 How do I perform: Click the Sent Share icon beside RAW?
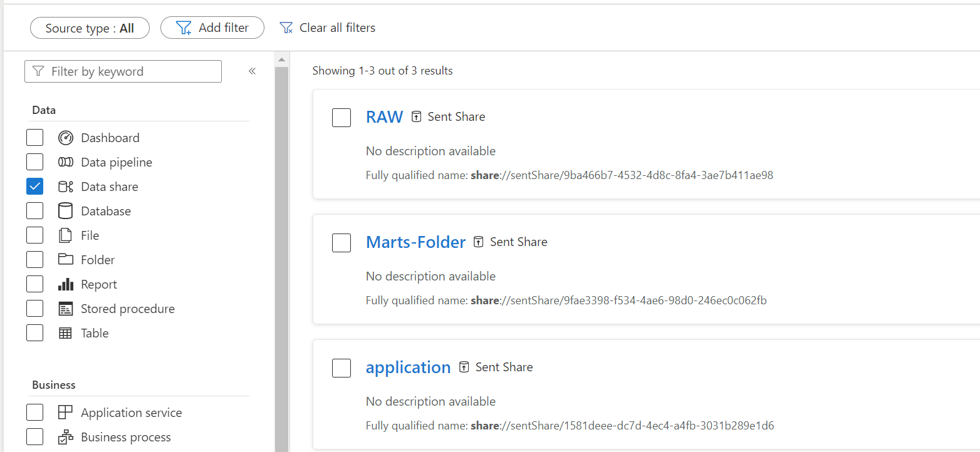click(x=417, y=116)
